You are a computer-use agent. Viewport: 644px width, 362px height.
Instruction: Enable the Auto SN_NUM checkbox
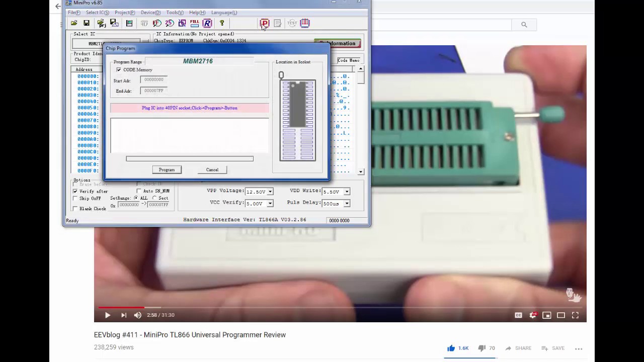tap(139, 191)
